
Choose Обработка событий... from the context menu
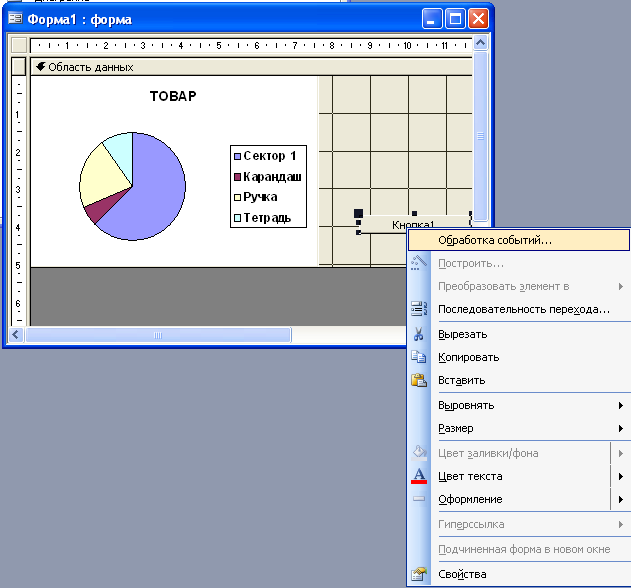pyautogui.click(x=519, y=240)
